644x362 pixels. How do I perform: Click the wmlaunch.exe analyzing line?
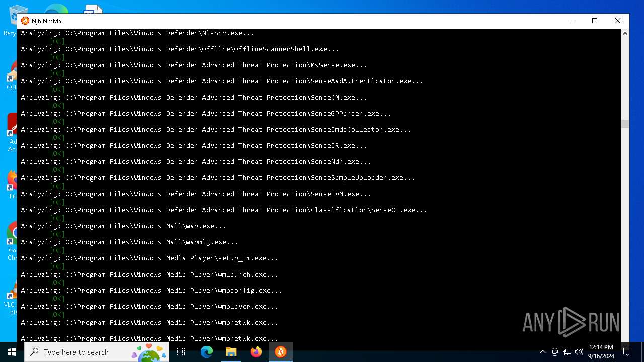tap(149, 275)
